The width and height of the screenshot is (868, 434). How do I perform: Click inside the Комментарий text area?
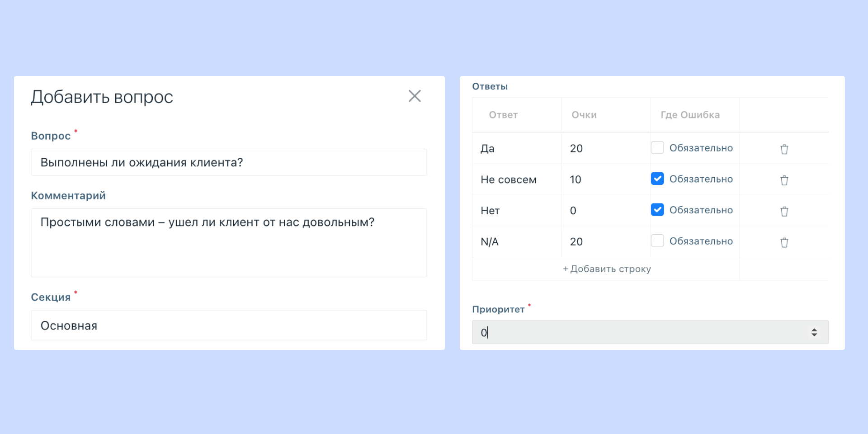pyautogui.click(x=229, y=243)
